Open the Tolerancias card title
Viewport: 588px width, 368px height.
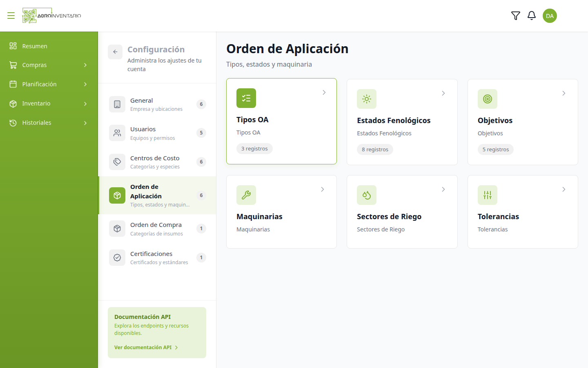(x=498, y=216)
